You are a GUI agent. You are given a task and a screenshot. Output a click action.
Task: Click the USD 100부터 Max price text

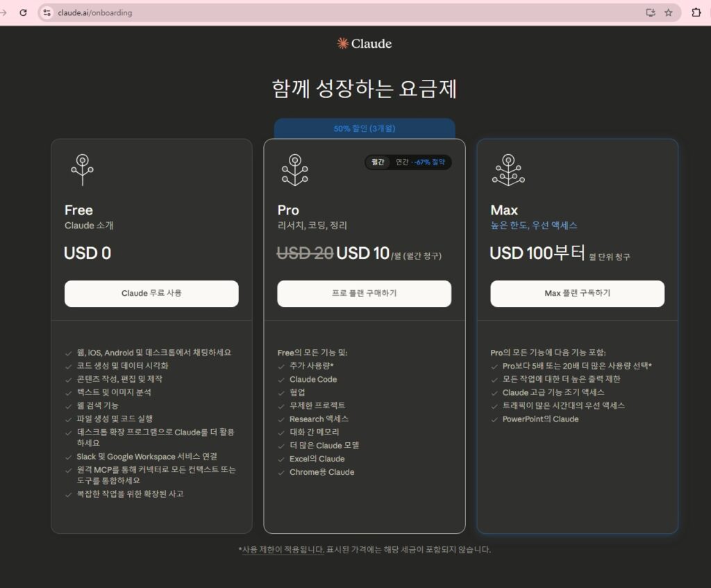[x=537, y=253]
